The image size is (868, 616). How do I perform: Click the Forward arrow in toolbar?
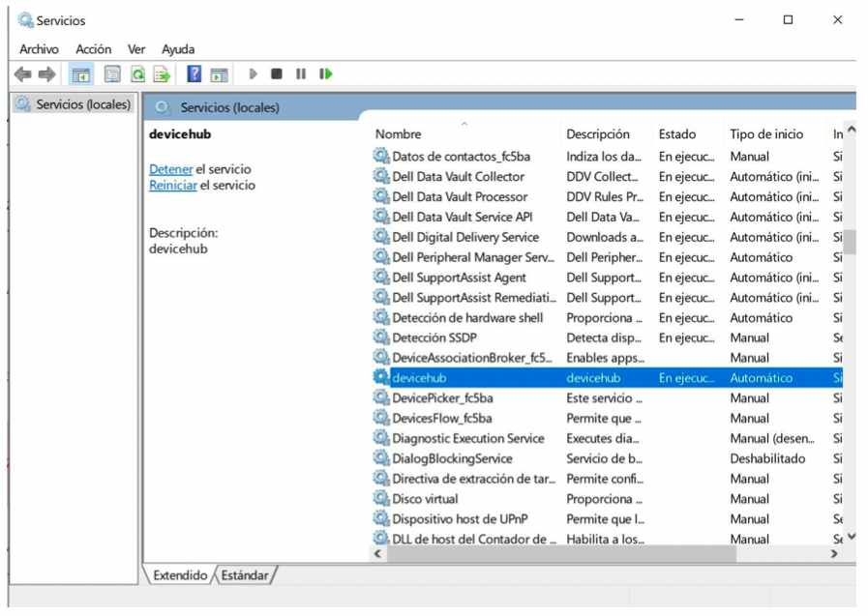point(46,74)
